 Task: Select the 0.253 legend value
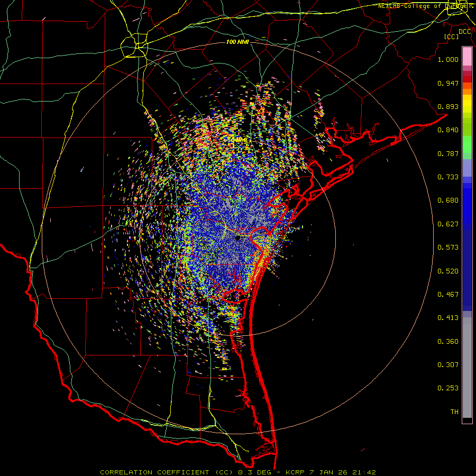(x=448, y=388)
